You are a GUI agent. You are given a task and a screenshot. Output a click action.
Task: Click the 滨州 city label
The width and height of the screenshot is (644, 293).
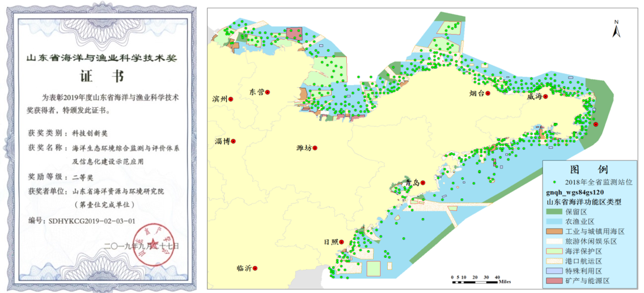(x=219, y=99)
